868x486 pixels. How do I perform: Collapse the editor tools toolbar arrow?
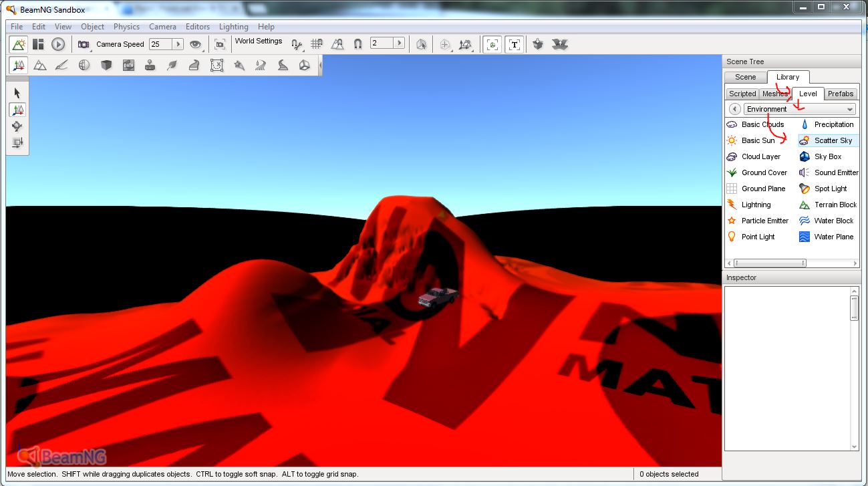(x=320, y=65)
